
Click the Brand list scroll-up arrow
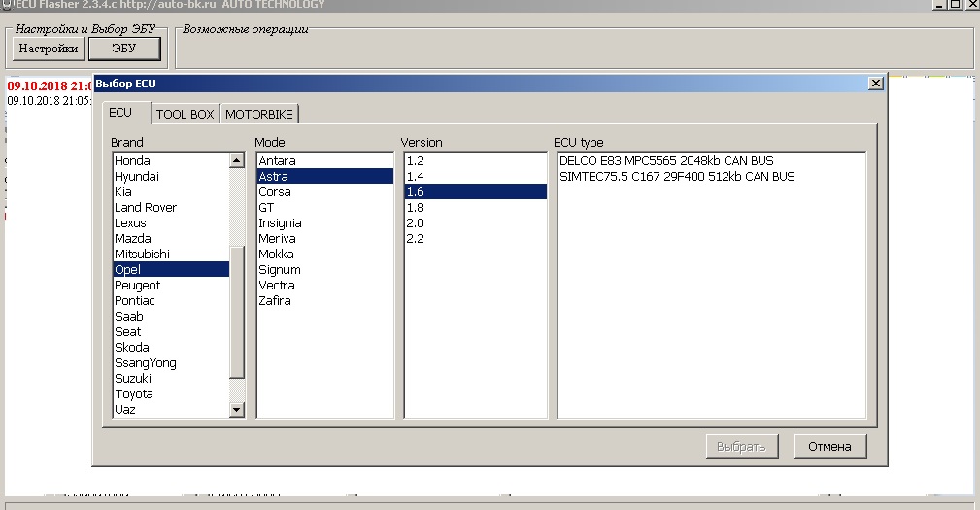pos(236,160)
